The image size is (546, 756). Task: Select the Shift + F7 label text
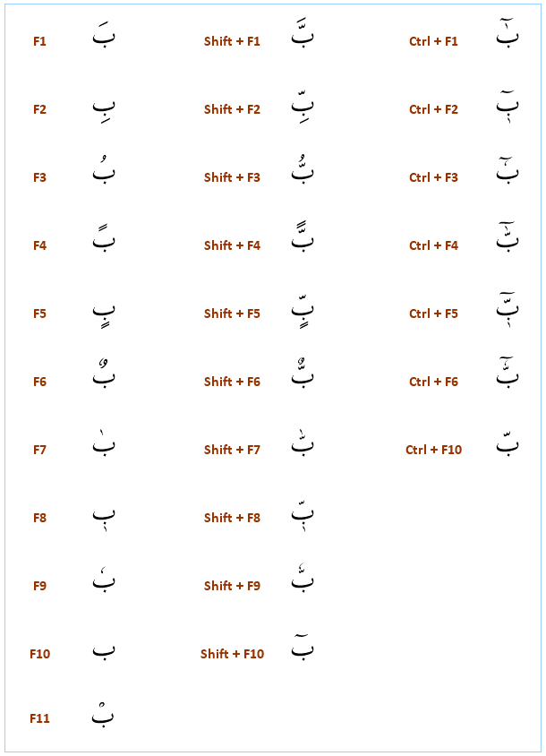pos(232,450)
